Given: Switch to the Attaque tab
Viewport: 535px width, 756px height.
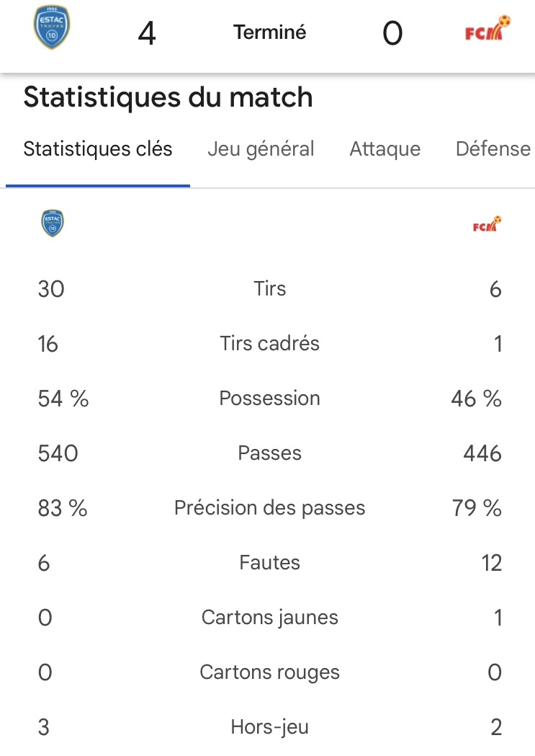Looking at the screenshot, I should coord(385,149).
